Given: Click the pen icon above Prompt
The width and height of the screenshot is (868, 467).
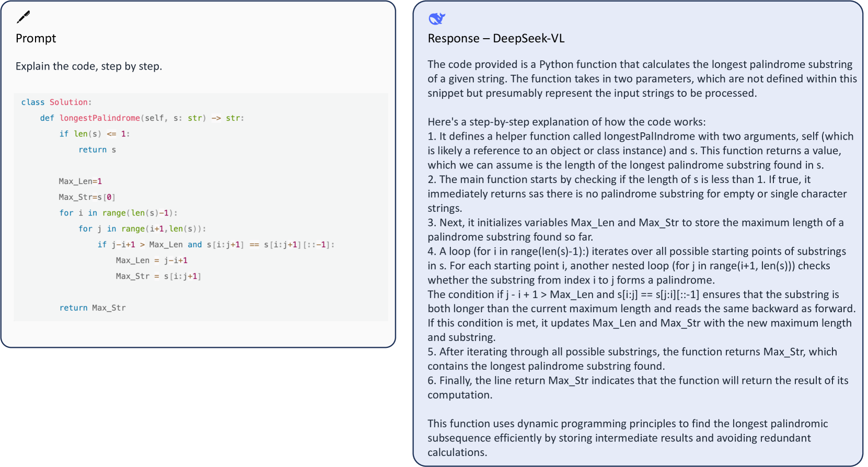Looking at the screenshot, I should [23, 17].
